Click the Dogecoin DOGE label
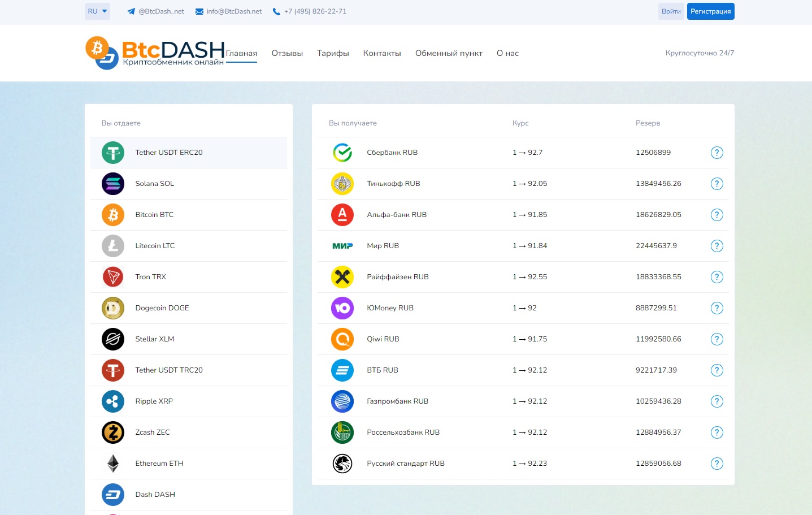The height and width of the screenshot is (515, 812). (x=162, y=308)
